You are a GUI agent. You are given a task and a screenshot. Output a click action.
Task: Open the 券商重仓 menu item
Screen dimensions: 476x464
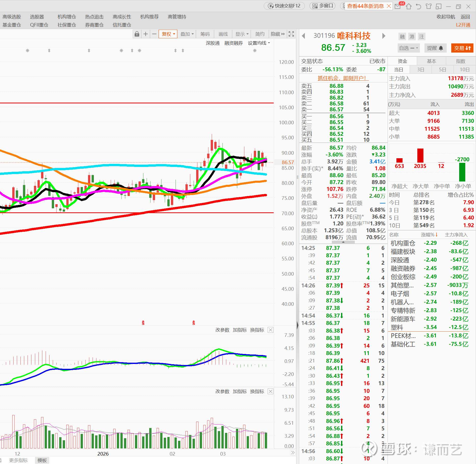pos(94,25)
